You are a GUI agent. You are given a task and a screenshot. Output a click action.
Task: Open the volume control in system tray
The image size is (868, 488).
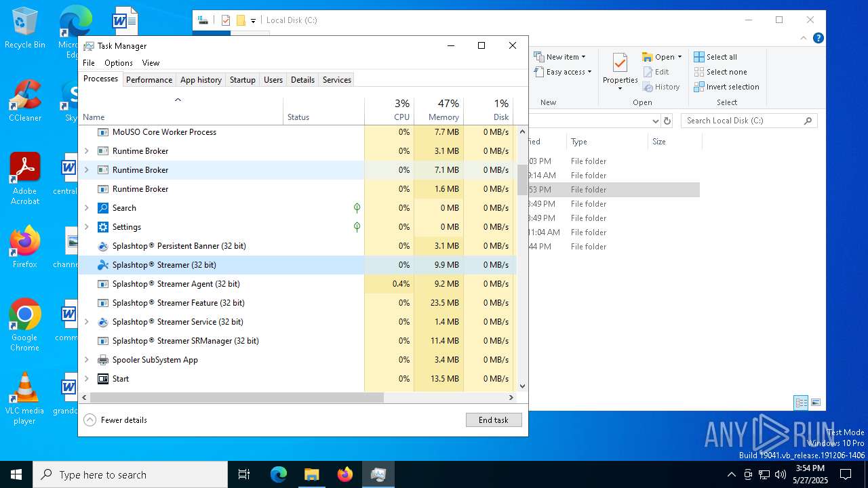(x=781, y=474)
